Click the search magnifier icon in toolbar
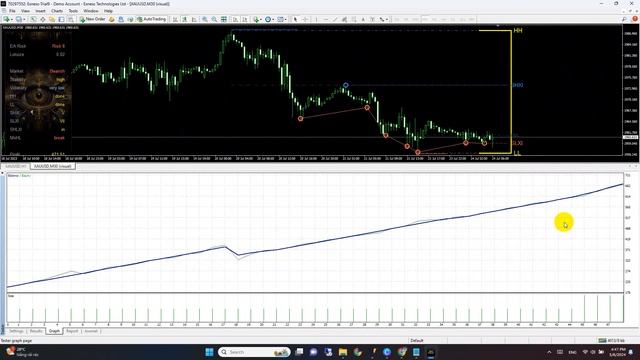 pyautogui.click(x=624, y=19)
